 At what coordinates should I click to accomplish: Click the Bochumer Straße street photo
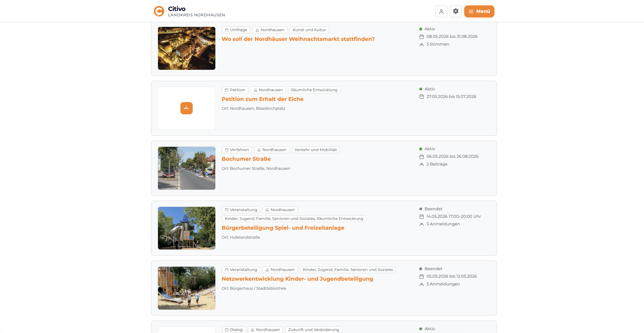(x=186, y=168)
